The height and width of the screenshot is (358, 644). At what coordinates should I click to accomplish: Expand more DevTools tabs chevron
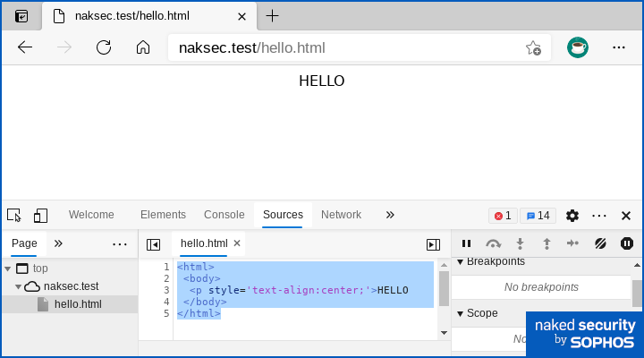click(390, 215)
